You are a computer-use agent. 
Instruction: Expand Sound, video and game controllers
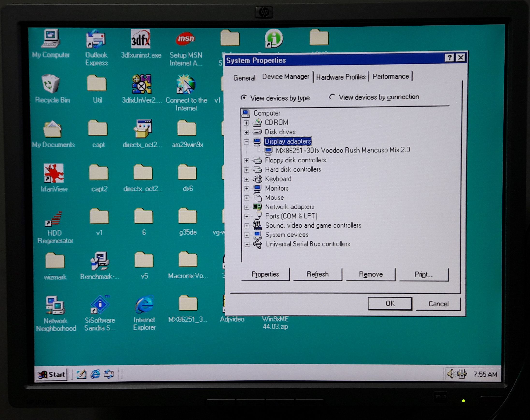[x=247, y=226]
